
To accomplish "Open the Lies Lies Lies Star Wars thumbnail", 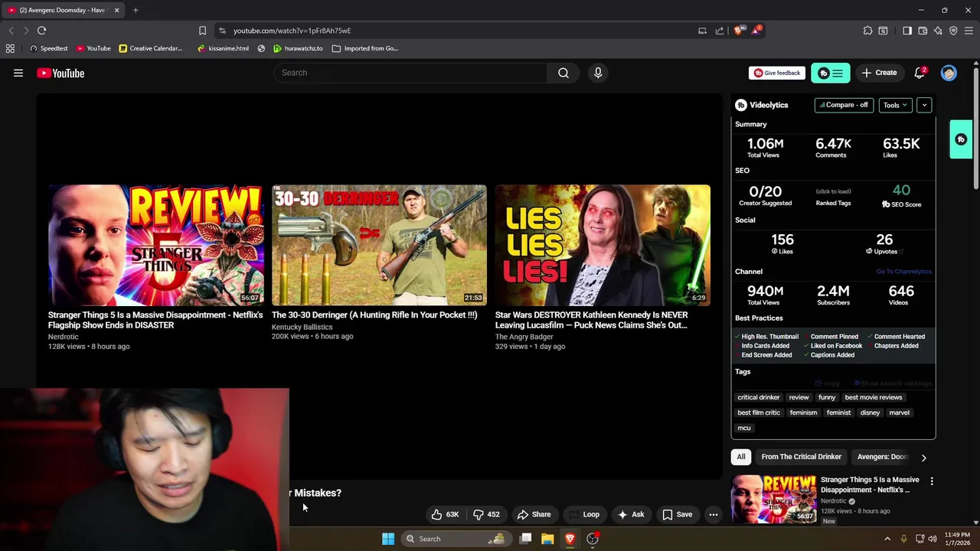I will tap(603, 245).
